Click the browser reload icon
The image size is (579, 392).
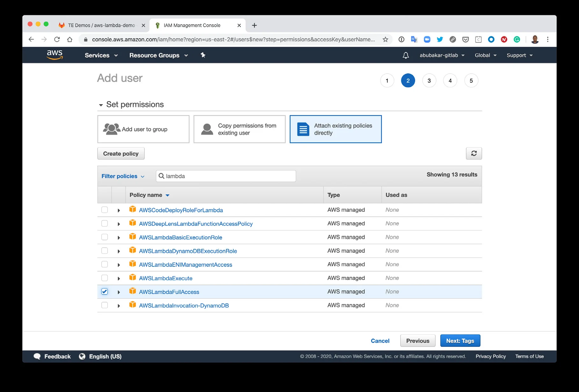pos(57,40)
